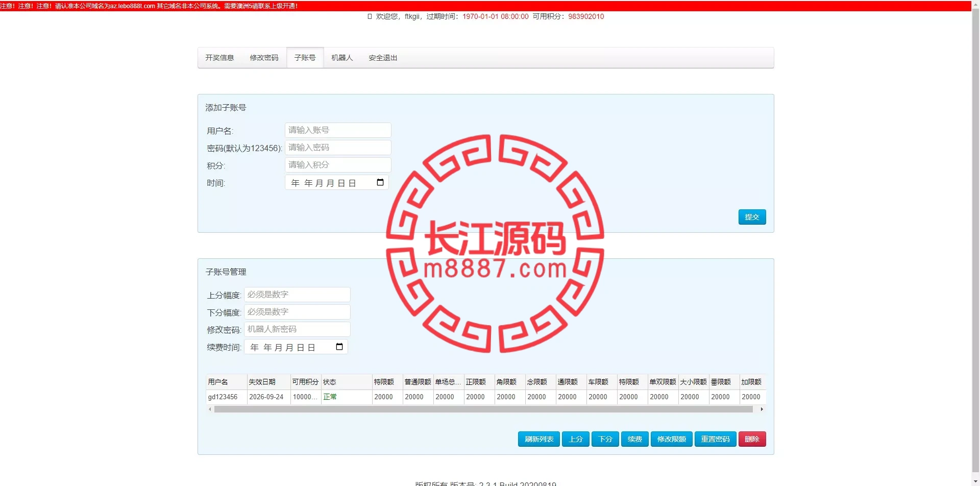Click 失效日期 column header

click(x=268, y=382)
